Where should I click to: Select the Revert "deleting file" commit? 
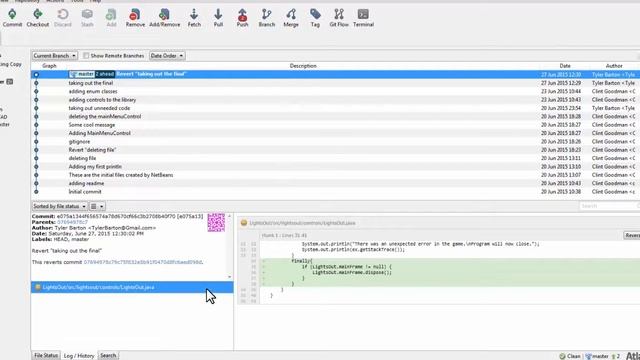(335, 150)
